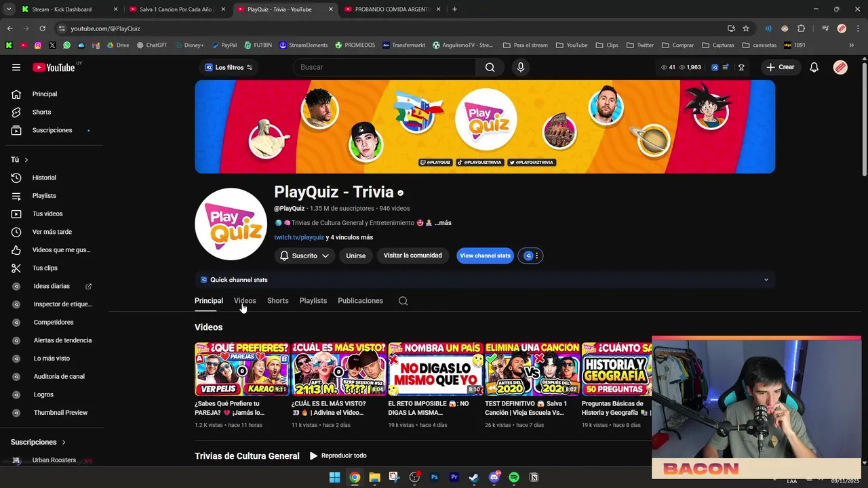Switch to the Shorts channel tab
Viewport: 868px width, 488px height.
(277, 301)
